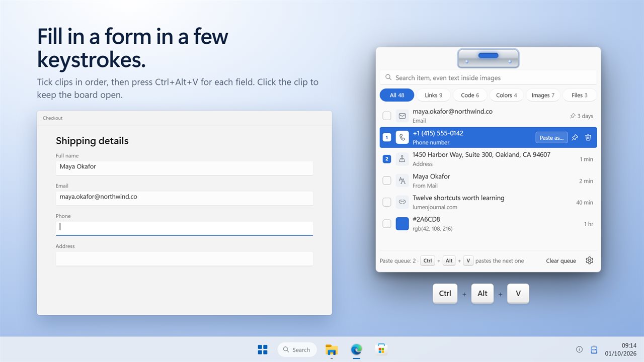Click the link icon beside Twelve shortcuts worth learning

402,202
